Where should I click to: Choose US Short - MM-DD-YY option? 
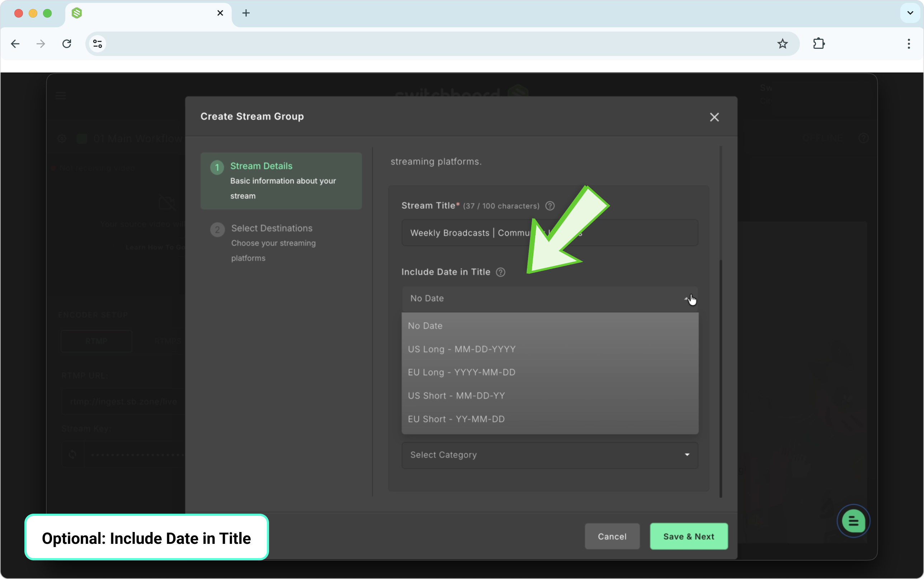550,396
